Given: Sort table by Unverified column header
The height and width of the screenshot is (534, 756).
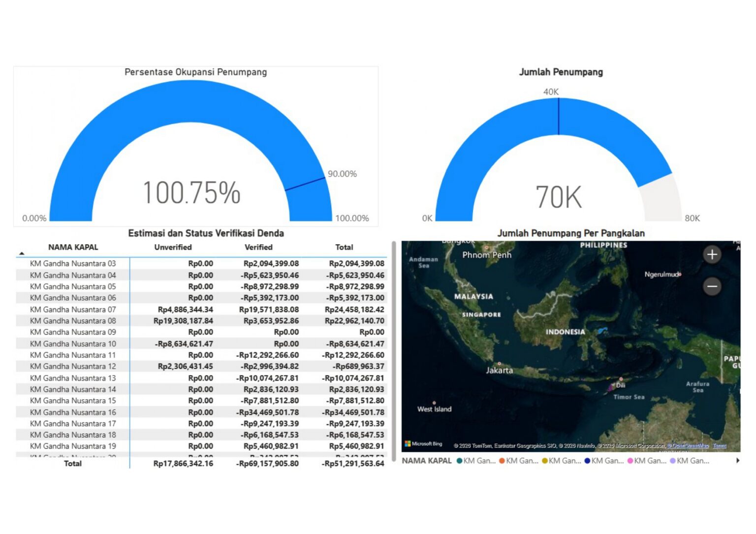Looking at the screenshot, I should point(173,247).
